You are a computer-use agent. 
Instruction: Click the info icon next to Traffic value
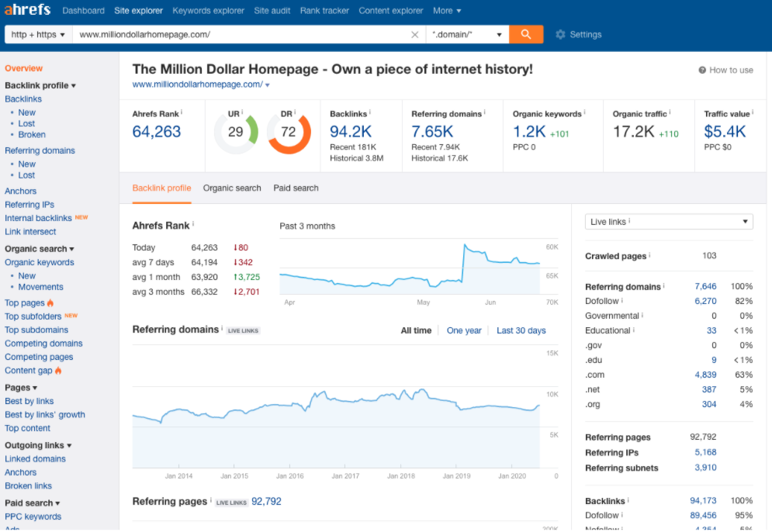coord(753,112)
